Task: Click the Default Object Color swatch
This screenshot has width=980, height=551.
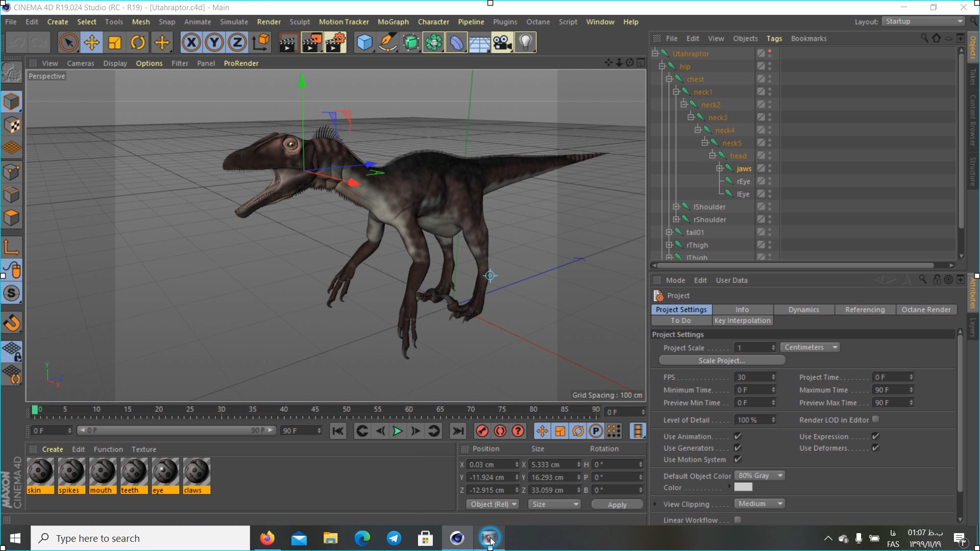Action: (x=743, y=487)
